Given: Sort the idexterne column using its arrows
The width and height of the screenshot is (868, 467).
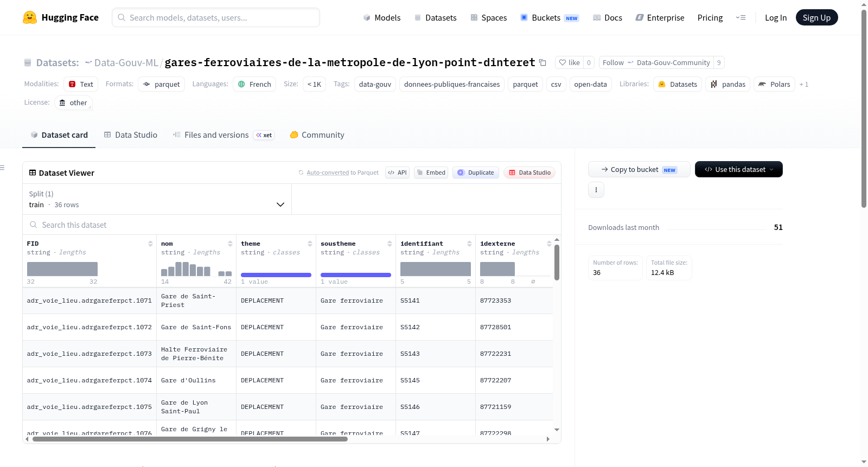Looking at the screenshot, I should [x=549, y=244].
